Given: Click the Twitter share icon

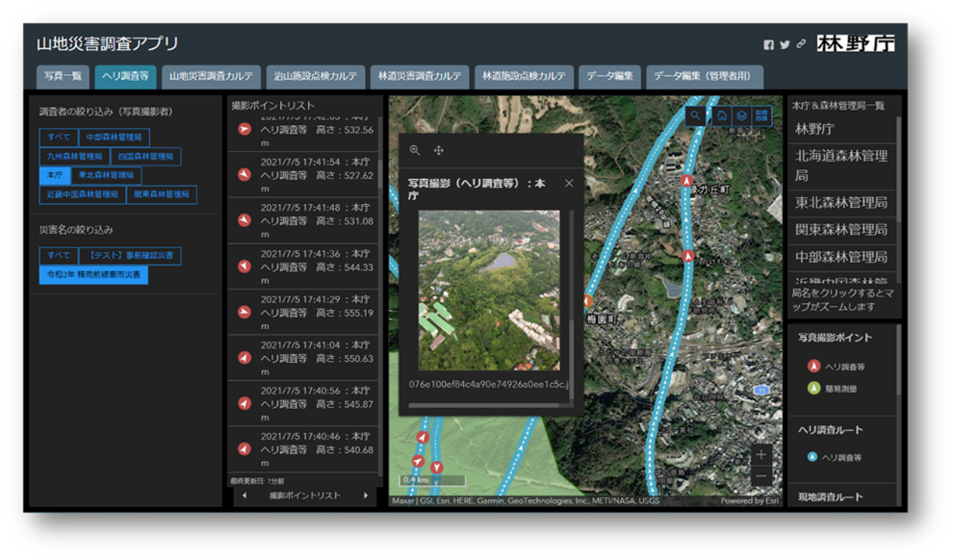Looking at the screenshot, I should (x=785, y=45).
